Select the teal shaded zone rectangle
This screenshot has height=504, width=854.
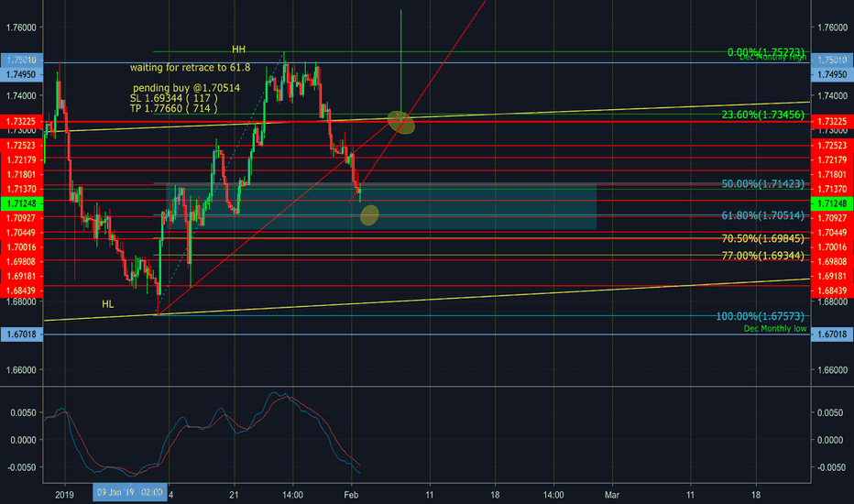(x=381, y=206)
